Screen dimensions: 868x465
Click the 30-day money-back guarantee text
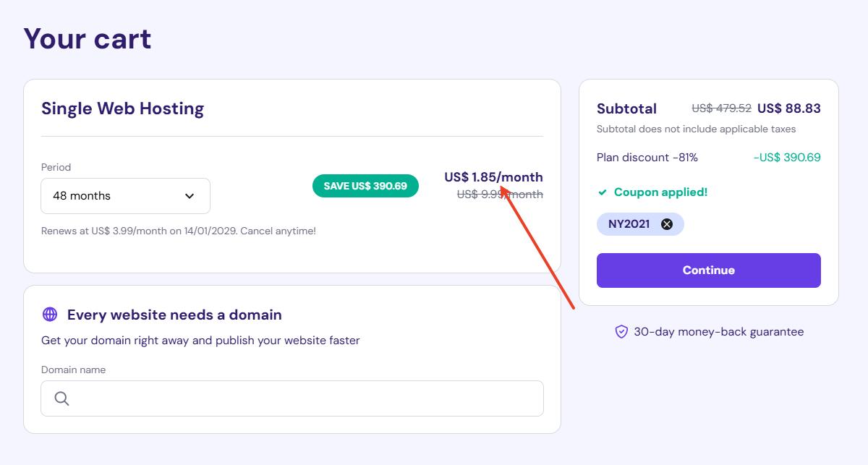tap(718, 332)
